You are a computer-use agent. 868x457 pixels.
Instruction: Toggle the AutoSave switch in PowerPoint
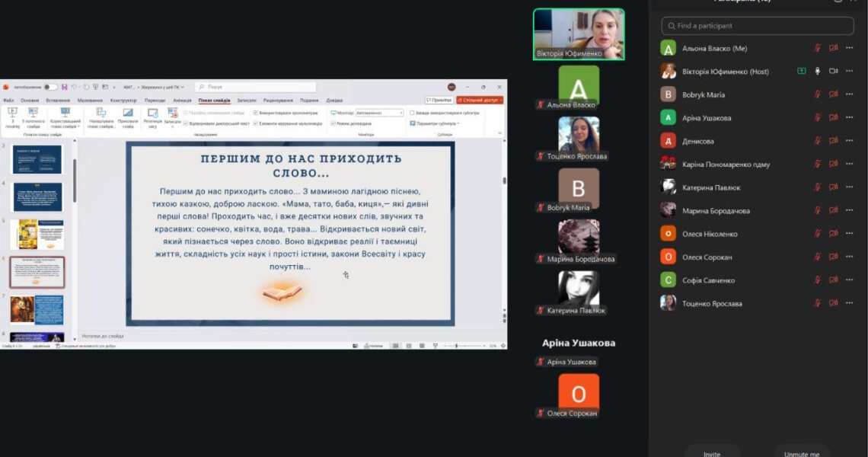point(50,87)
